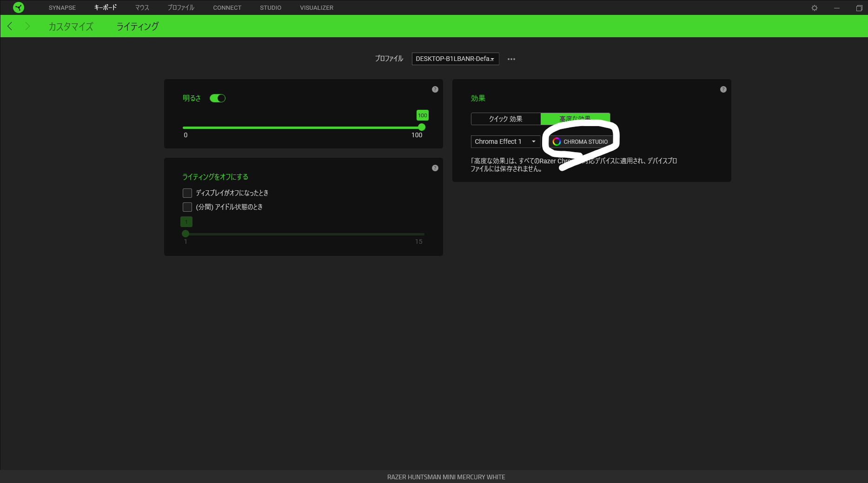Click the brightness slider handle at 100
This screenshot has height=483, width=868.
pyautogui.click(x=422, y=127)
